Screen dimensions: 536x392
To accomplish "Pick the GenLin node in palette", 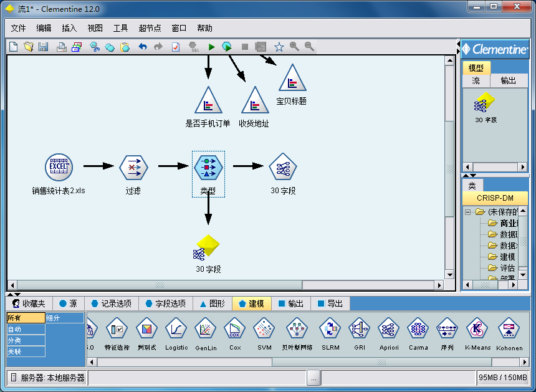I will click(x=206, y=334).
